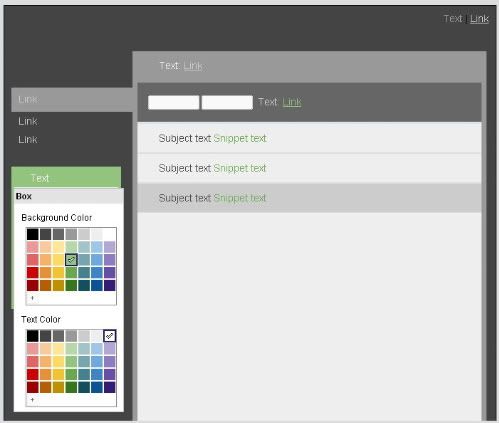Add a custom color in Background Color palette

pos(32,298)
